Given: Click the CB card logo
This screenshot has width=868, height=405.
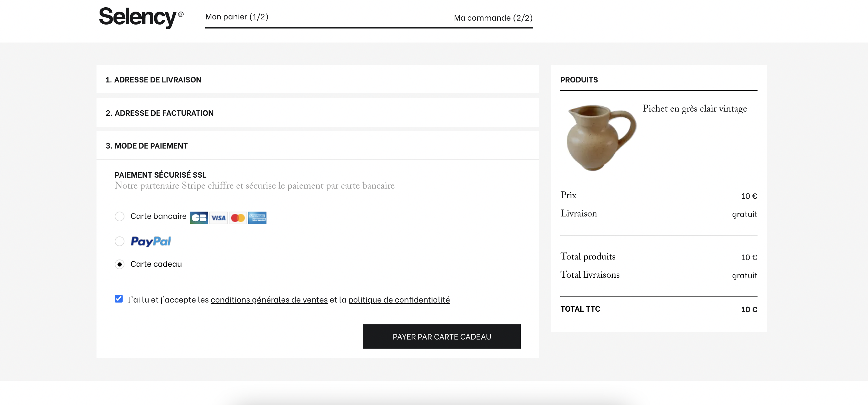Looking at the screenshot, I should click(199, 218).
